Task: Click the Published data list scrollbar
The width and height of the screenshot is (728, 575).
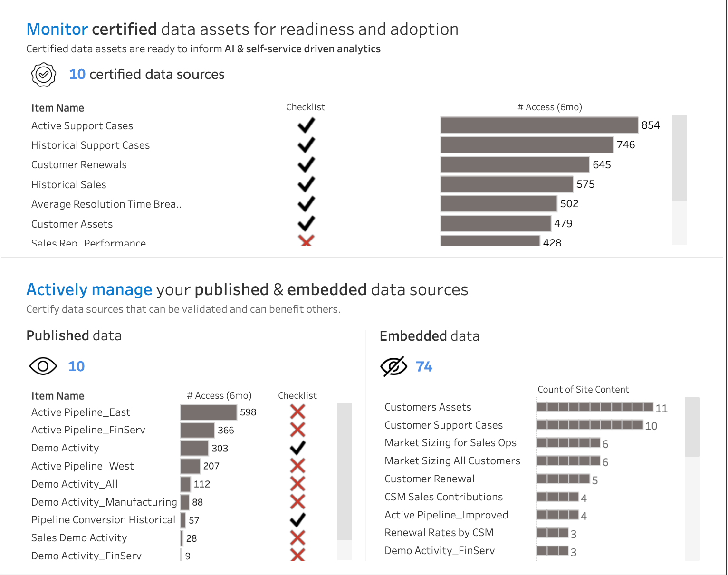Action: click(x=344, y=470)
